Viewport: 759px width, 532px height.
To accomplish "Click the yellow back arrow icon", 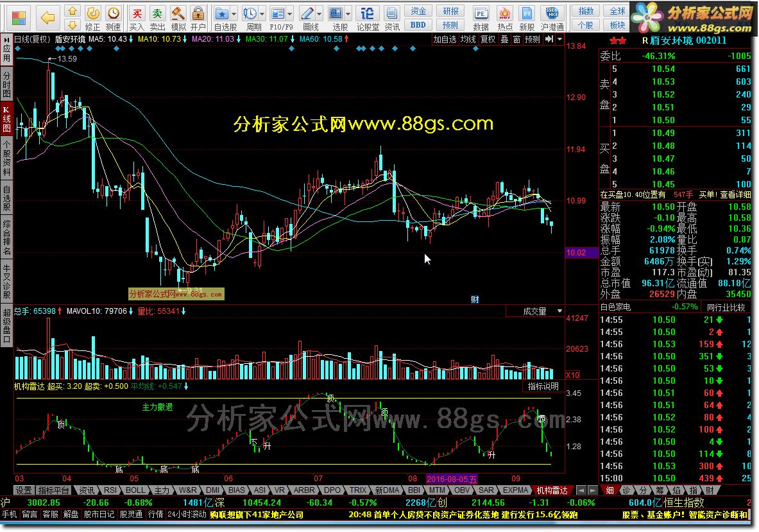I will point(47,18).
